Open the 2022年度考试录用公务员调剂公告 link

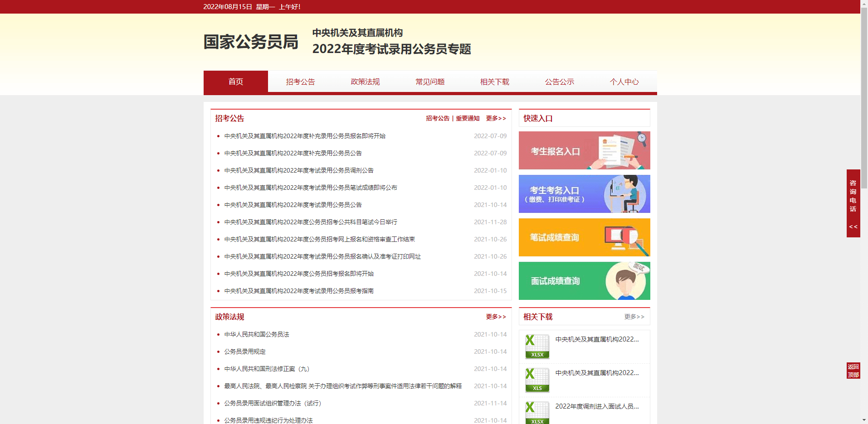coord(299,170)
